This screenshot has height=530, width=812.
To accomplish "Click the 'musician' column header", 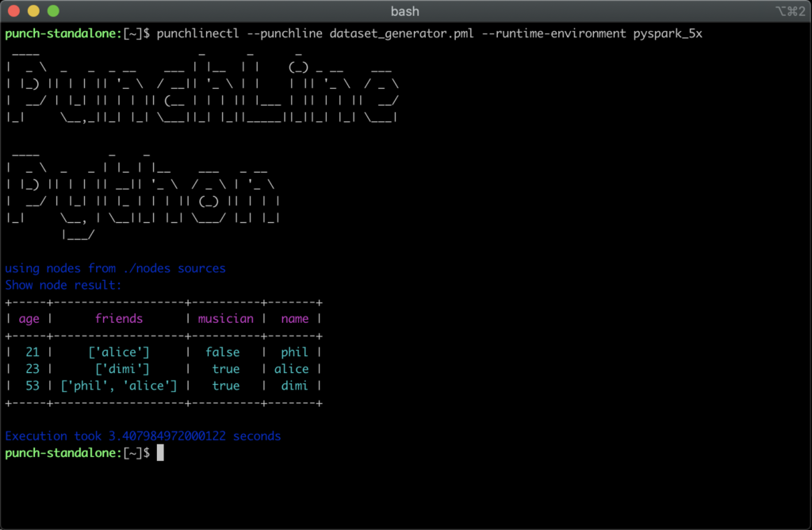I will [x=226, y=319].
